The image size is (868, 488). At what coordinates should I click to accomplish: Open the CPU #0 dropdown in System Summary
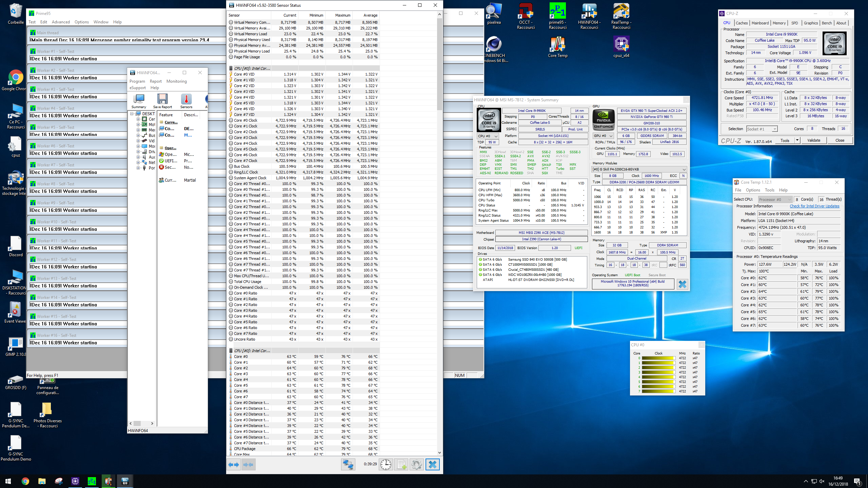pyautogui.click(x=488, y=136)
